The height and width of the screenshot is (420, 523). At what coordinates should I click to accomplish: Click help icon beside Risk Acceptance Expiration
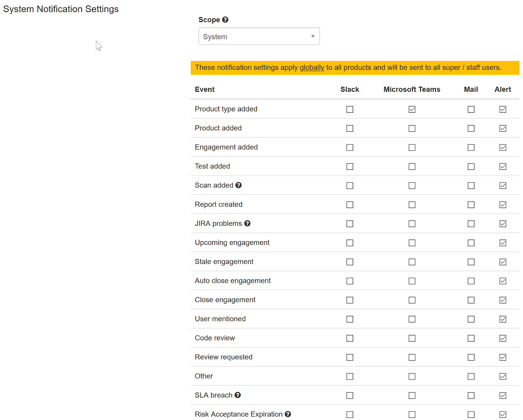coord(288,414)
